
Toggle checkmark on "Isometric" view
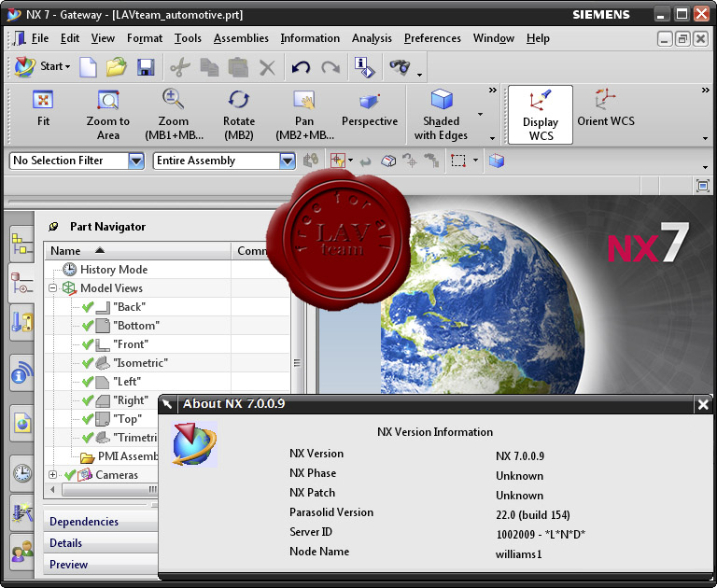click(x=88, y=363)
